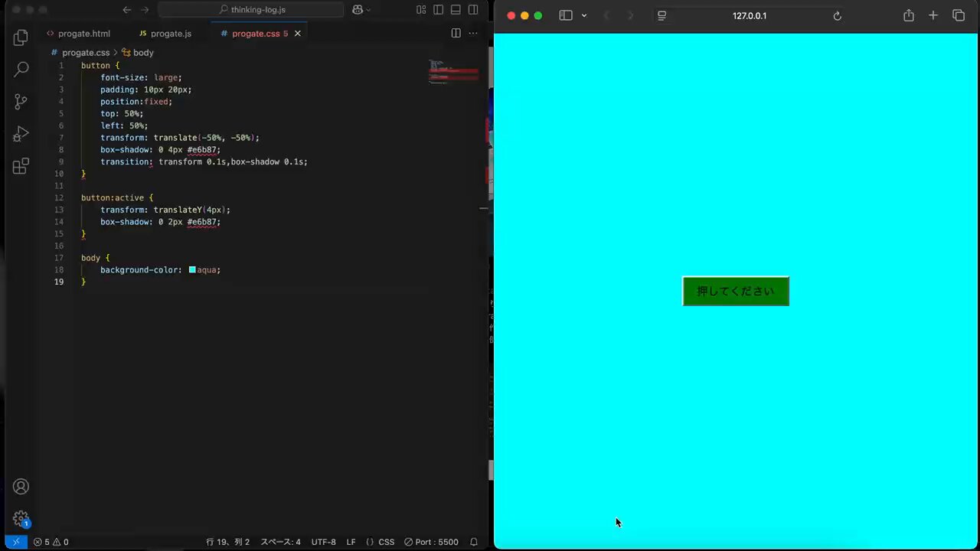Open a new tab in Safari
This screenshot has width=980, height=551.
(x=933, y=16)
